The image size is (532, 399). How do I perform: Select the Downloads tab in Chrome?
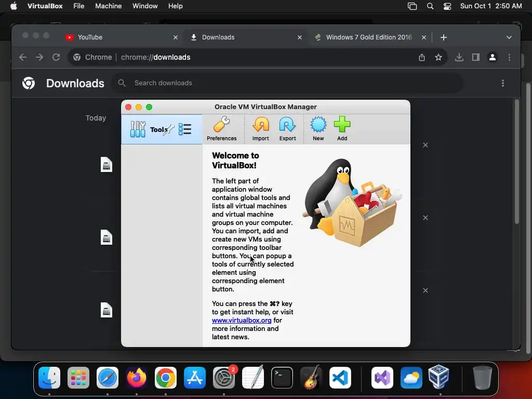(x=245, y=37)
